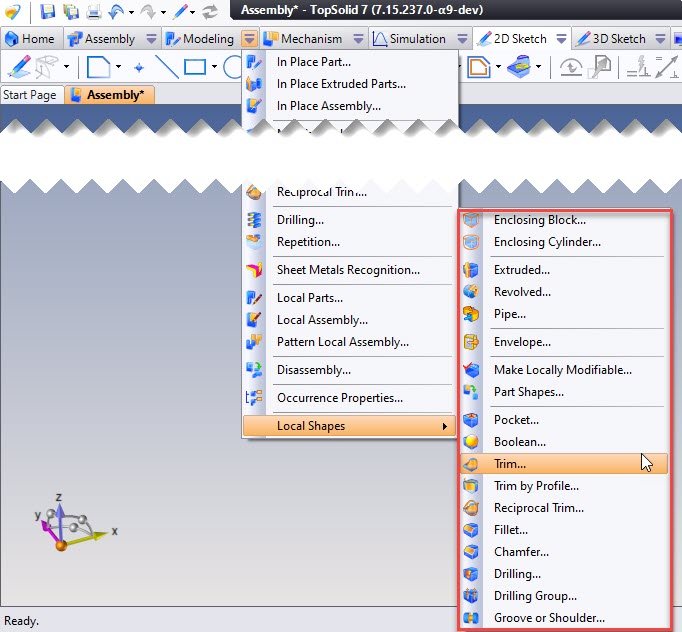
Task: Click the Envelope... icon
Action: (x=471, y=342)
